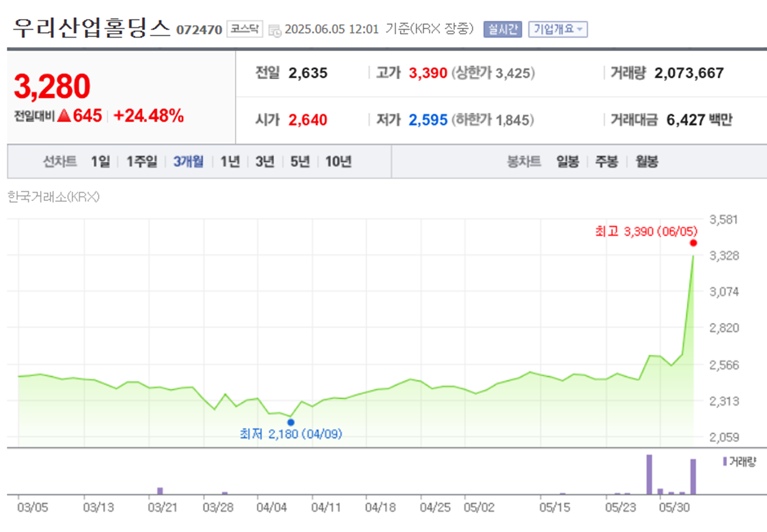767x532 pixels.
Task: Select the 1일 line chart period
Action: 101,162
